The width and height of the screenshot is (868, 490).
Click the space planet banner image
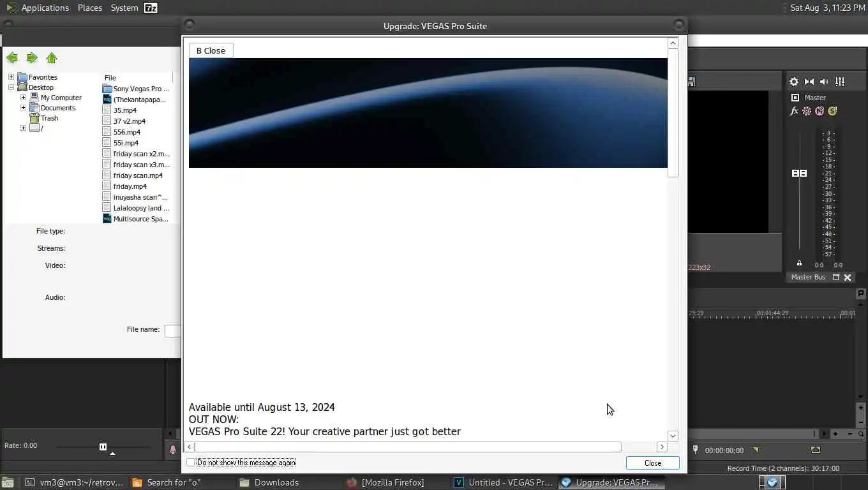point(428,113)
